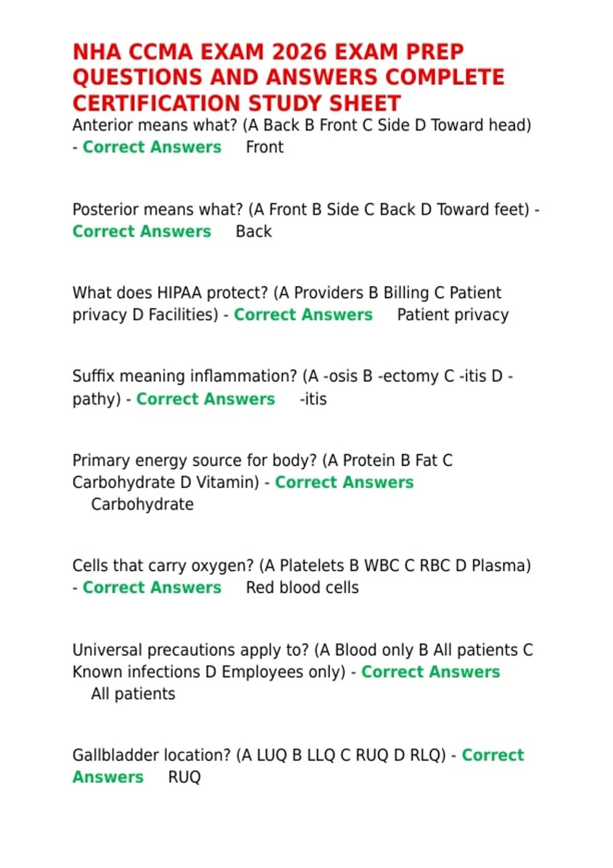Click the answer 'RUQ' on the last line
The image size is (613, 868).
coord(184,777)
